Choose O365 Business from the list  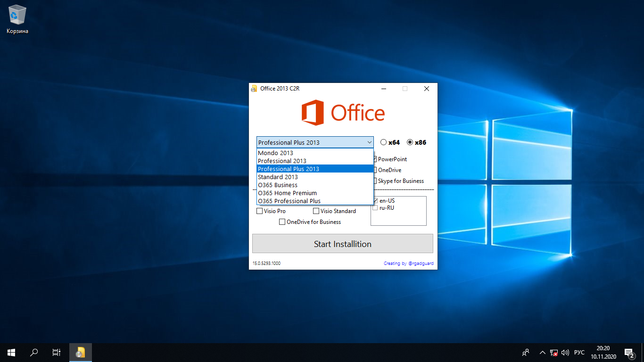(315, 185)
